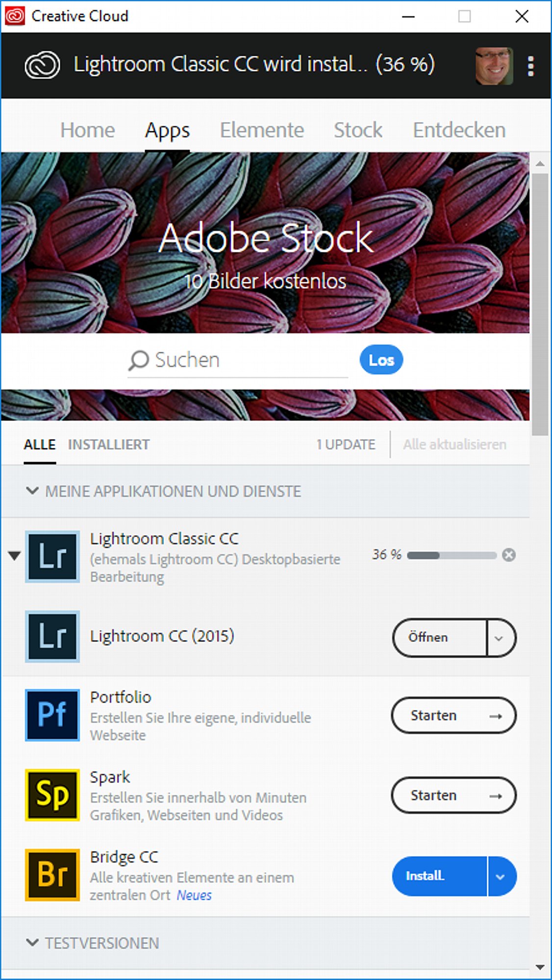
Task: Switch to the Elemente tab
Action: click(262, 130)
